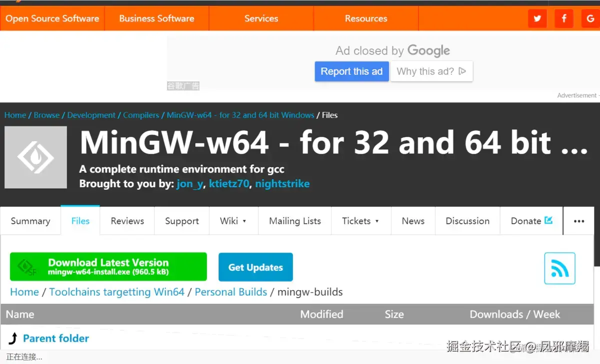Expand the Tickets dropdown tab
The height and width of the screenshot is (364, 600).
pyautogui.click(x=360, y=221)
